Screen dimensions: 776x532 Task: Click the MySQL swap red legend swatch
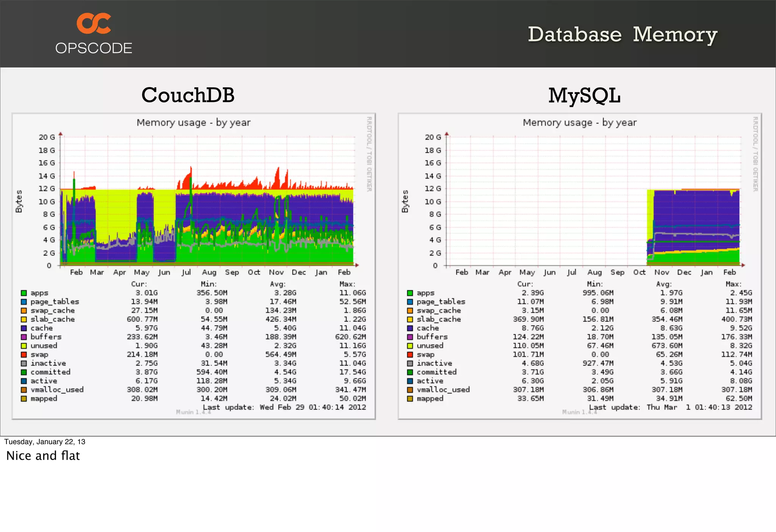click(x=410, y=354)
